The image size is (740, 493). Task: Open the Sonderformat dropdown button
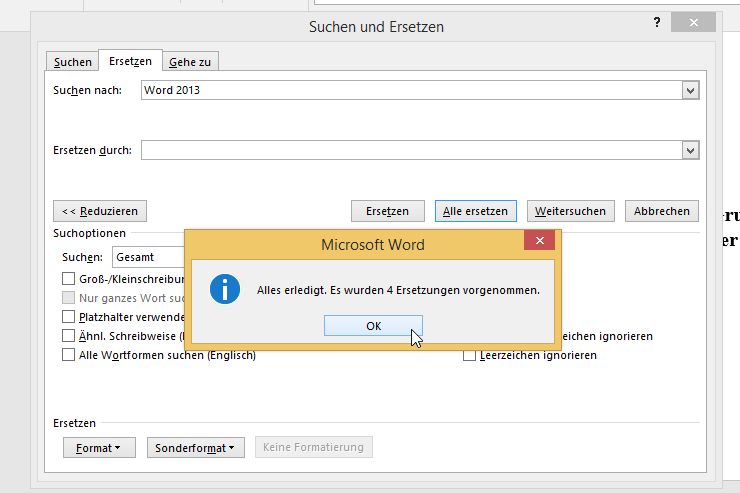[195, 448]
